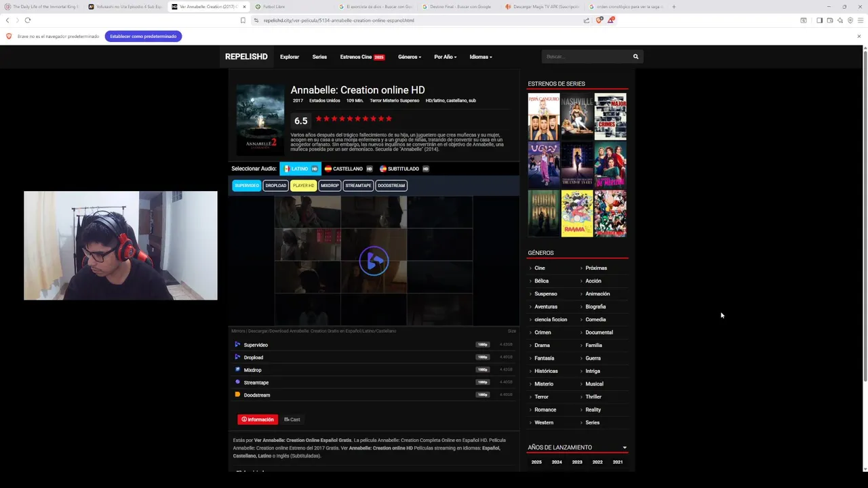Click the browser reload page icon

[28, 20]
